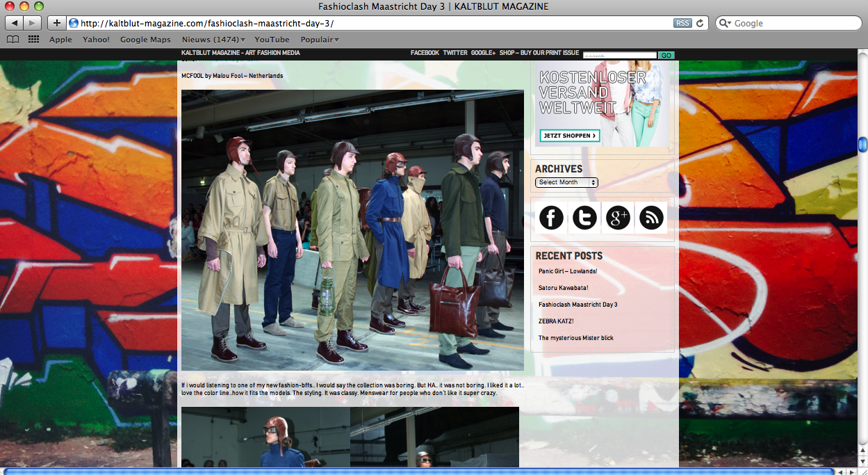This screenshot has height=475, width=868.
Task: Click the MCFOOL by Malou Fool – Netherlands caption
Action: 232,76
